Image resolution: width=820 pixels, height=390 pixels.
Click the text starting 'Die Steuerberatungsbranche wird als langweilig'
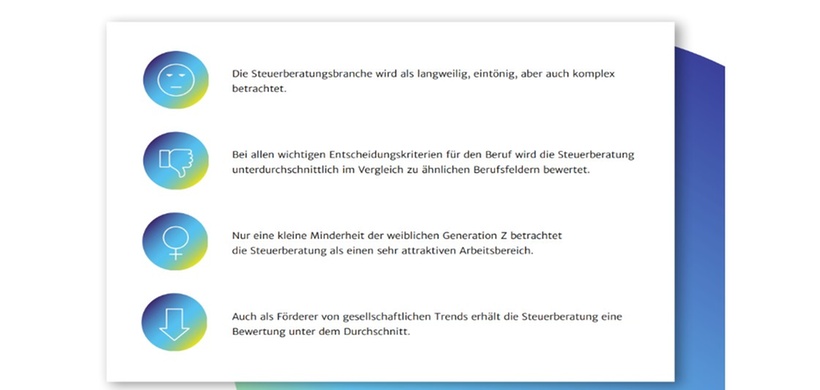pos(424,81)
